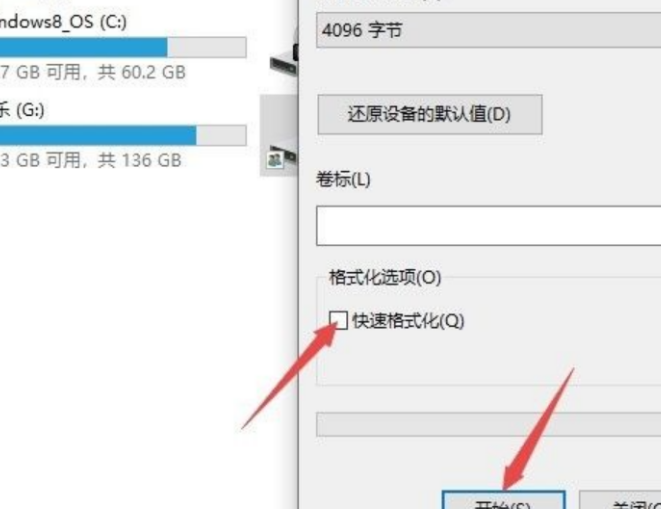Click the 格式化选项(O) group heading
The height and width of the screenshot is (509, 661).
[x=385, y=277]
